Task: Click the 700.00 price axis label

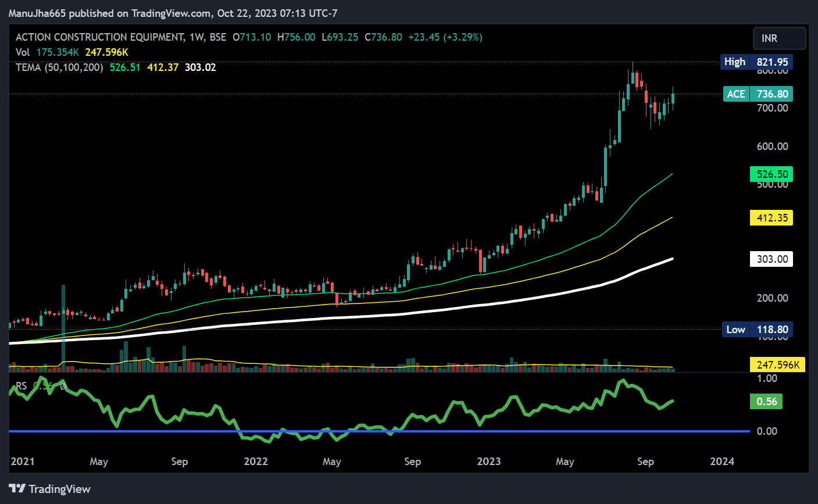Action: coord(772,108)
